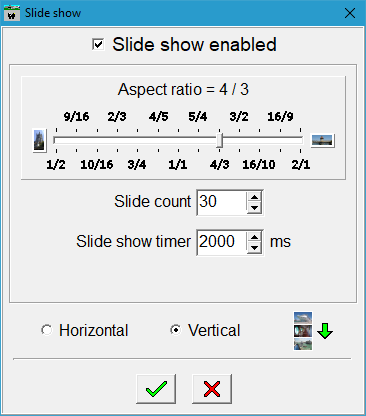This screenshot has height=416, width=366.
Task: Click slider track at the 16/9 mark
Action: (x=280, y=140)
